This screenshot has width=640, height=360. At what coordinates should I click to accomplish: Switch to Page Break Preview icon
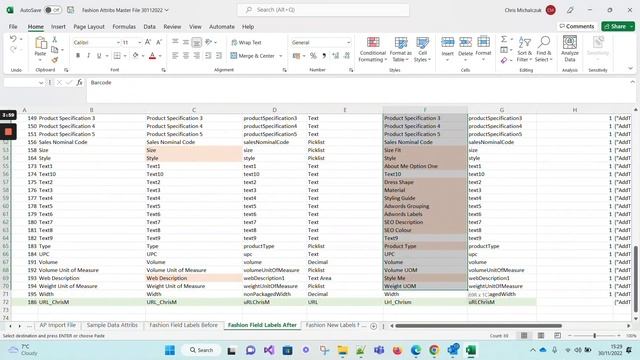[558, 336]
